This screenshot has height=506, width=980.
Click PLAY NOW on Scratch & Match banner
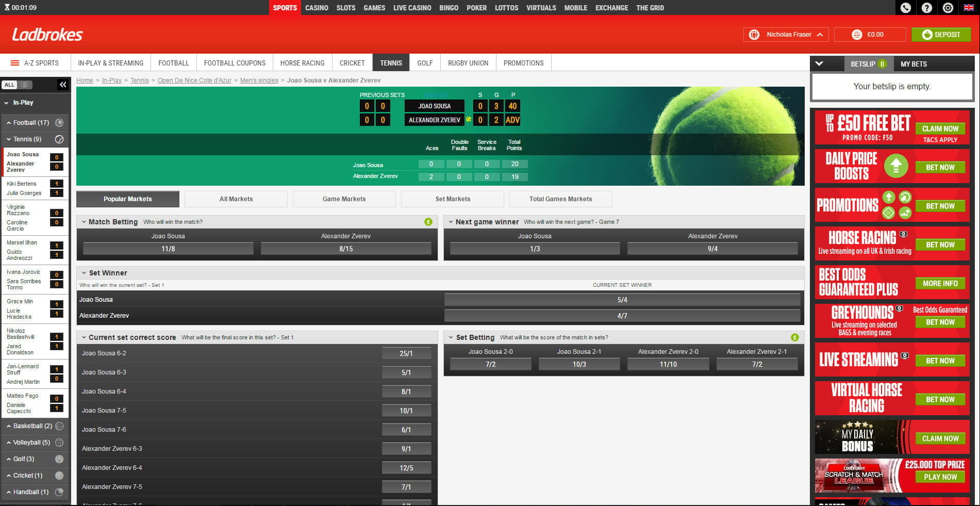[940, 477]
